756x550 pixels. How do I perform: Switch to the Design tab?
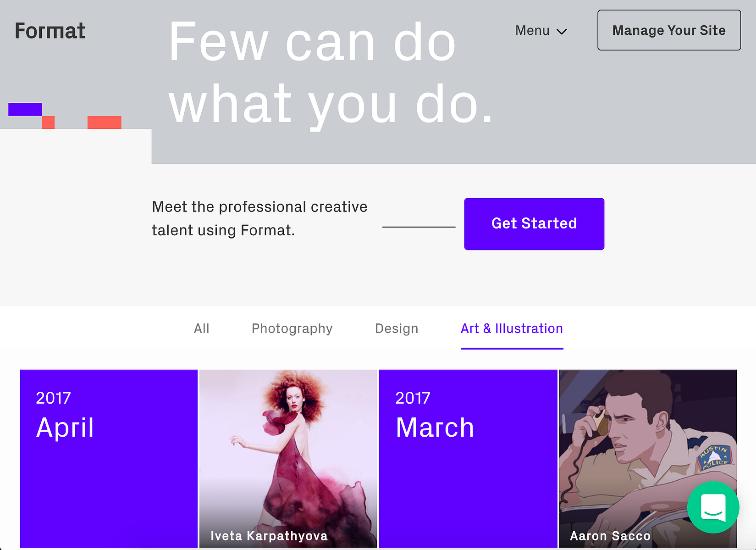point(397,328)
